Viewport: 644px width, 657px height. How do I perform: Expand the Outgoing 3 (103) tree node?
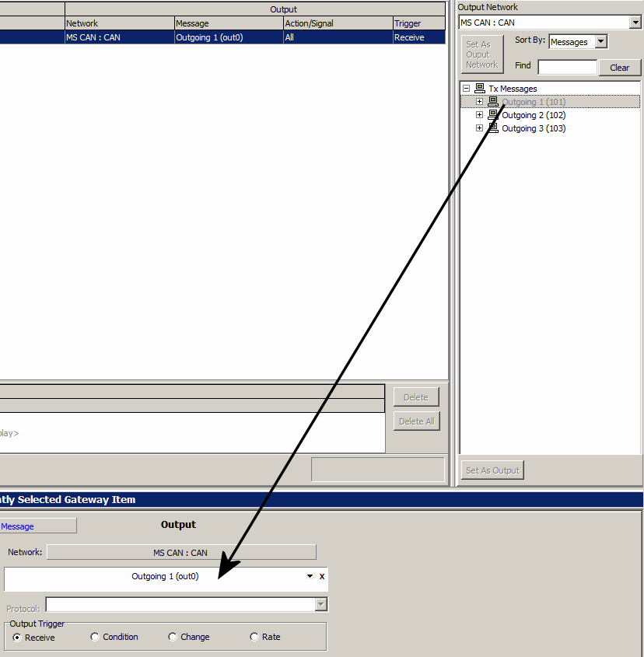tap(479, 128)
